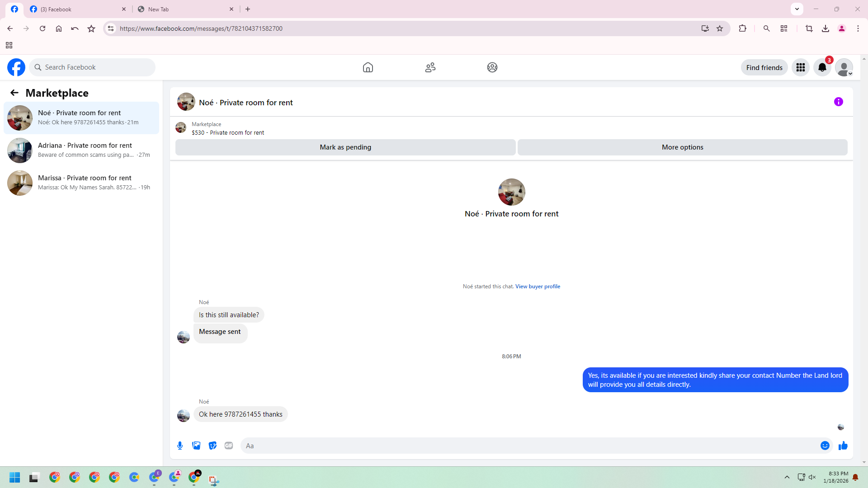Go back from Marketplace with arrow

click(14, 93)
